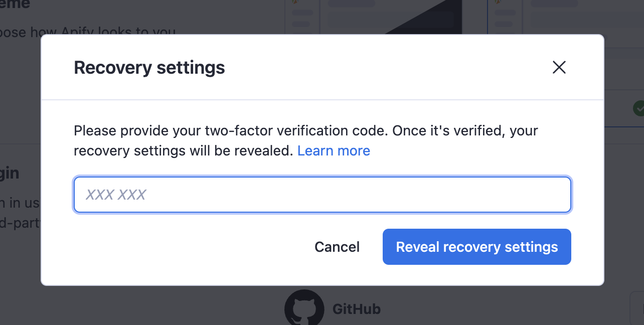Cancel the recovery settings verification
Image resolution: width=644 pixels, height=325 pixels.
coord(337,246)
